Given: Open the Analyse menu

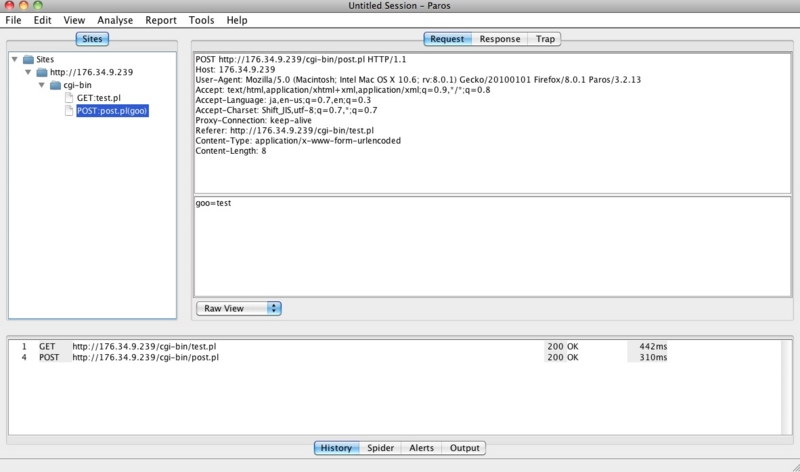Looking at the screenshot, I should point(115,20).
